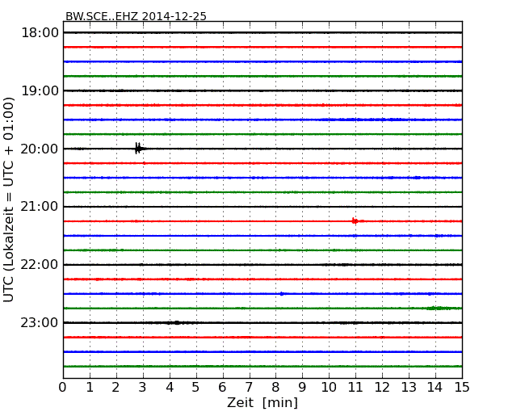Click the 18:00 y-axis tick label

pyautogui.click(x=39, y=32)
